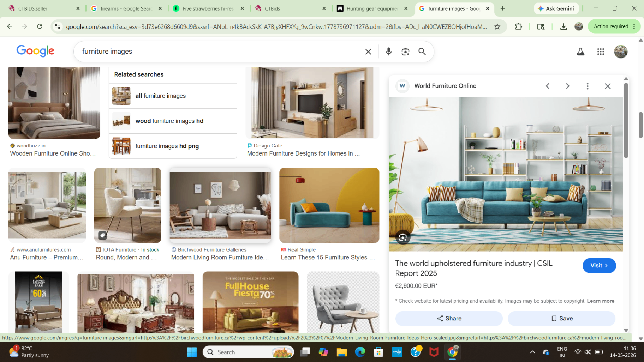This screenshot has width=644, height=362.
Task: Open the teal sofa Real Simple thumbnail
Action: click(329, 205)
